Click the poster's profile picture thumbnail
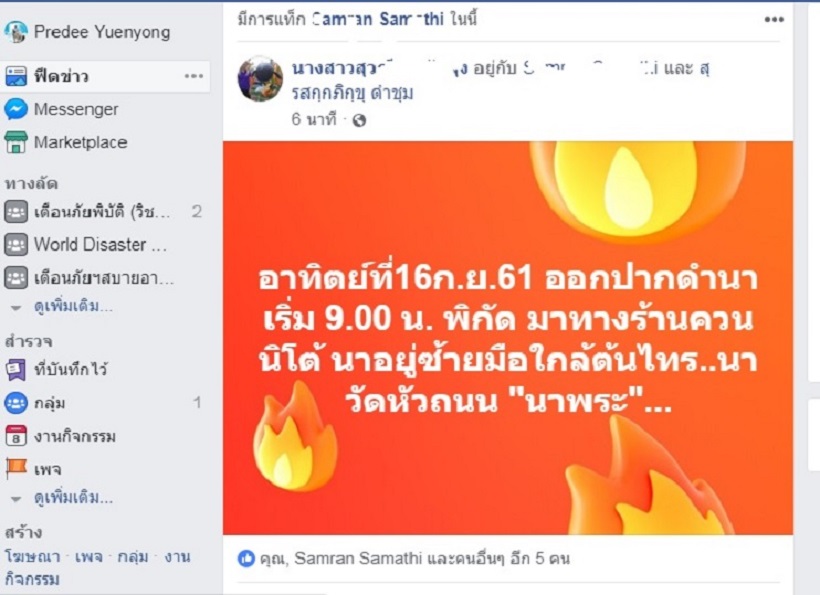The width and height of the screenshot is (820, 595). (x=260, y=79)
